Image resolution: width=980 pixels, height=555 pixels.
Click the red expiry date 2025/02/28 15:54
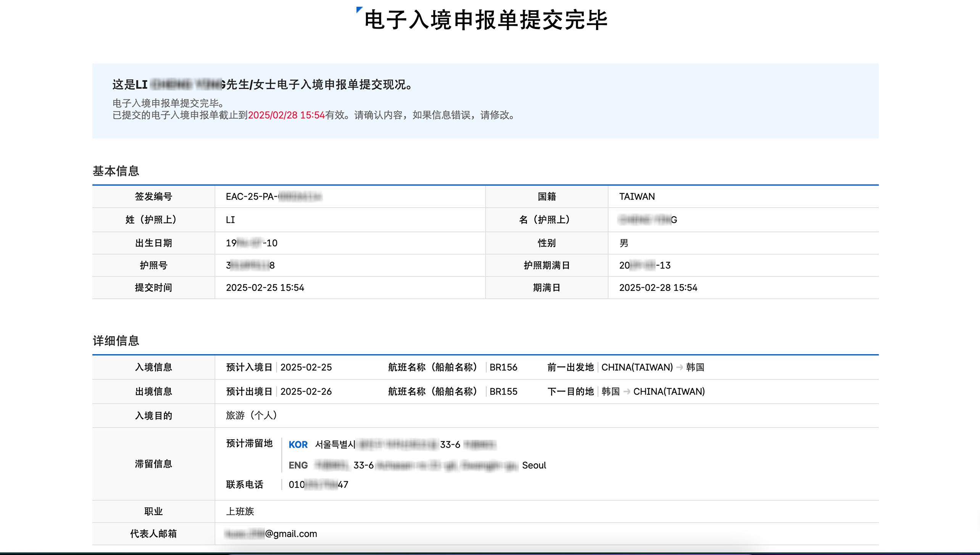click(x=286, y=115)
